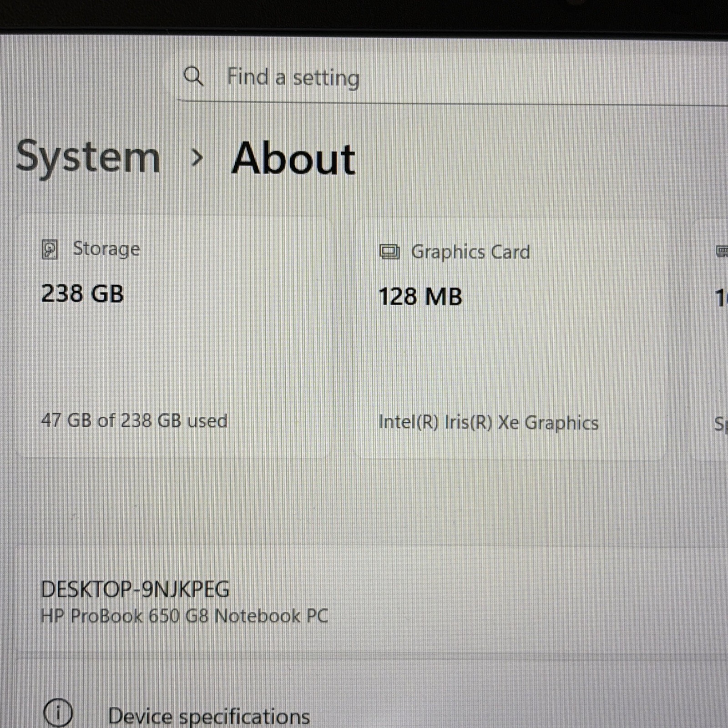The height and width of the screenshot is (728, 728).
Task: Click '47 GB of 238 GB used' text
Action: click(134, 420)
